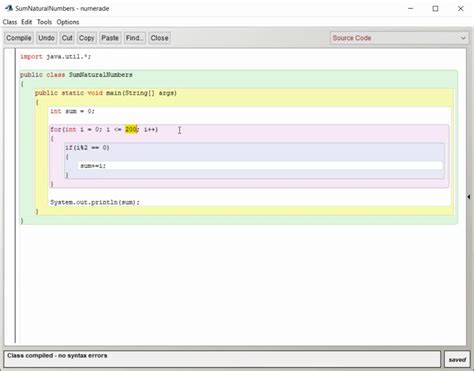Click the left breakpoint margin of editor

click(x=10, y=196)
